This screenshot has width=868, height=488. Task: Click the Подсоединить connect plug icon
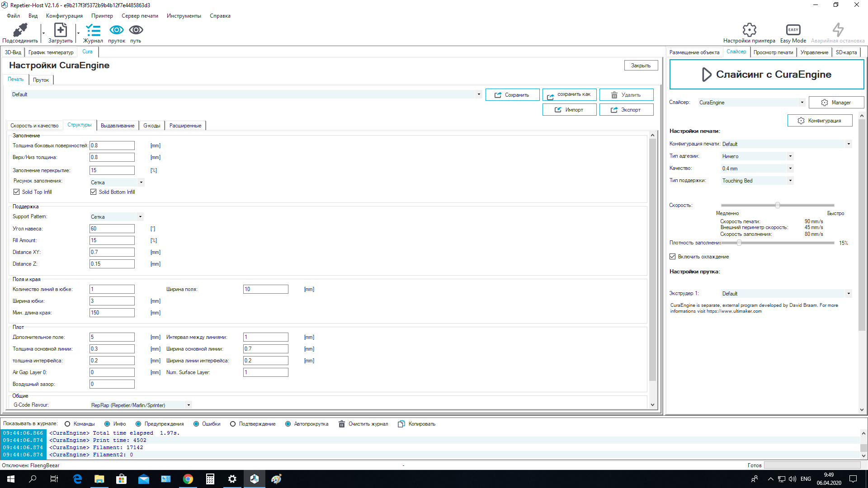tap(20, 30)
